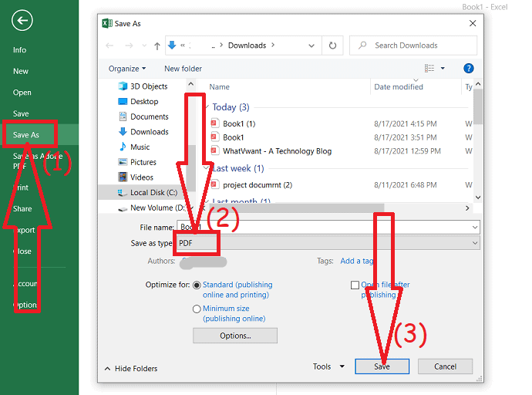Open recent locations dropdown arrow
Image resolution: width=532 pixels, height=395 pixels.
tap(144, 46)
